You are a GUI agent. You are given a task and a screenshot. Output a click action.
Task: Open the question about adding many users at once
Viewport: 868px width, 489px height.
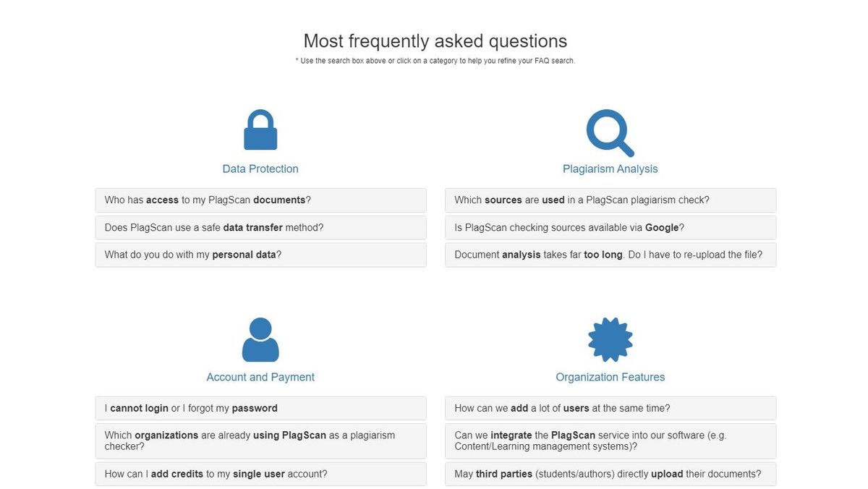point(610,408)
